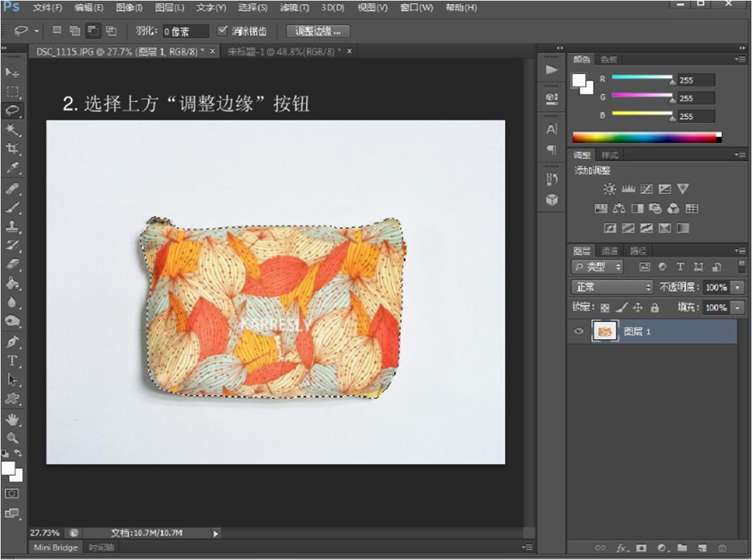Image resolution: width=752 pixels, height=560 pixels.
Task: Pick the Eyedropper tool
Action: (13, 168)
